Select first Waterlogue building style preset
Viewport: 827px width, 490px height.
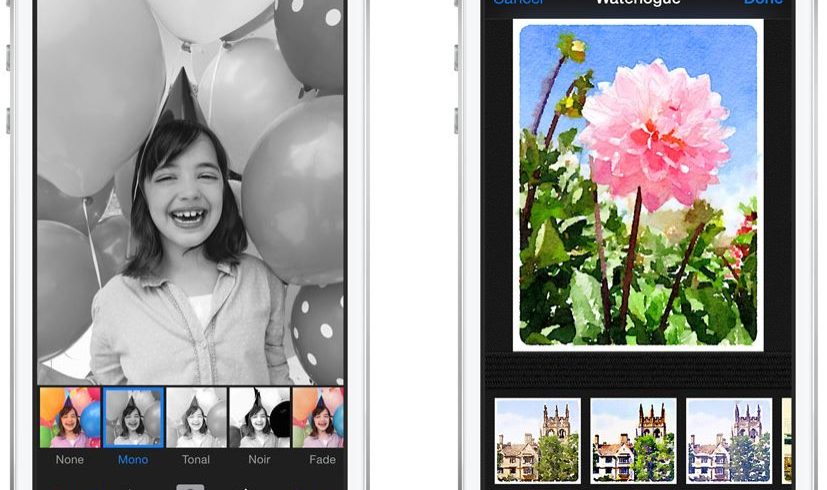coord(538,441)
